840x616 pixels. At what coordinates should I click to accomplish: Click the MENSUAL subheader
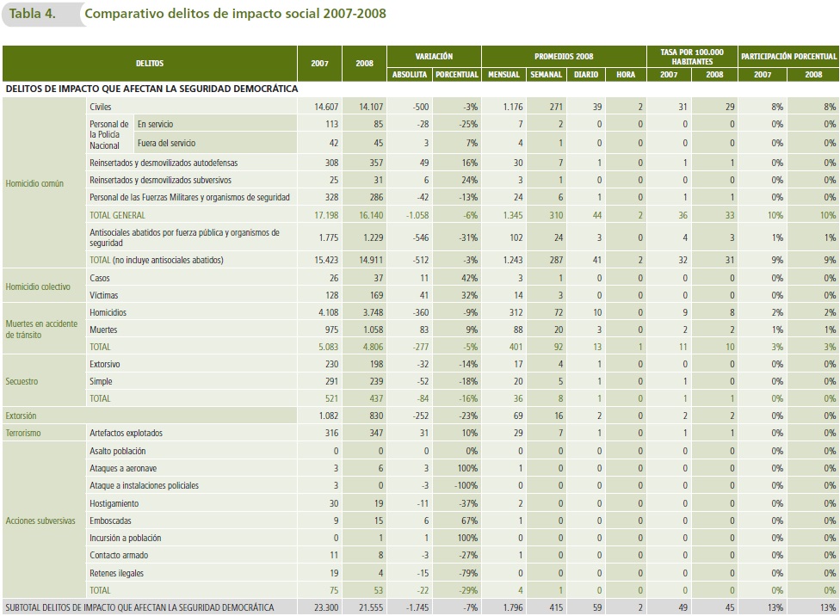(504, 75)
